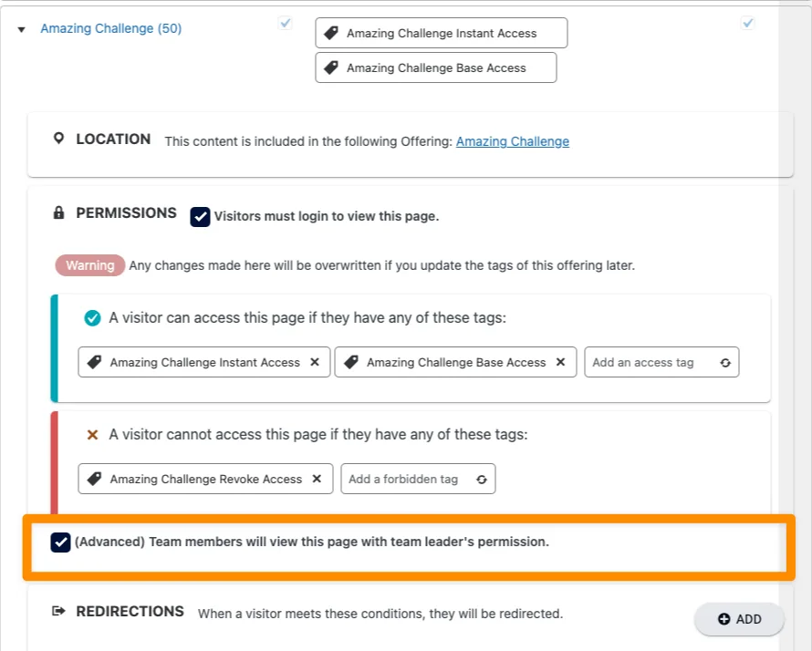Focus the Add a forbidden tag field
The image size is (812, 651).
click(x=406, y=479)
